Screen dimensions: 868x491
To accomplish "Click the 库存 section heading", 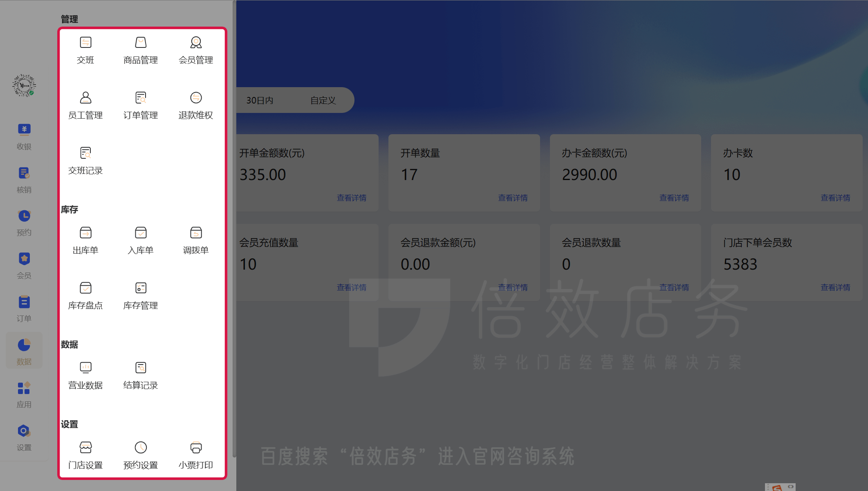I will point(70,209).
